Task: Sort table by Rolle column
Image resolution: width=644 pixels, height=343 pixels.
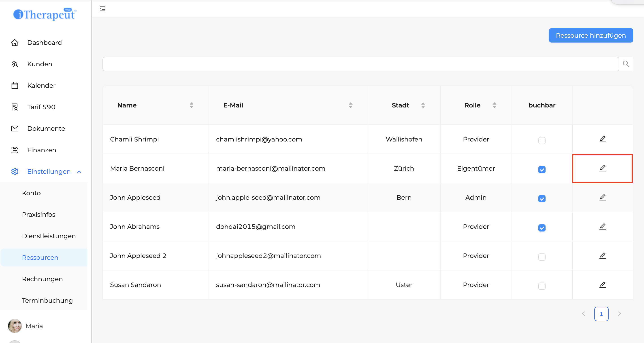Action: [x=494, y=105]
